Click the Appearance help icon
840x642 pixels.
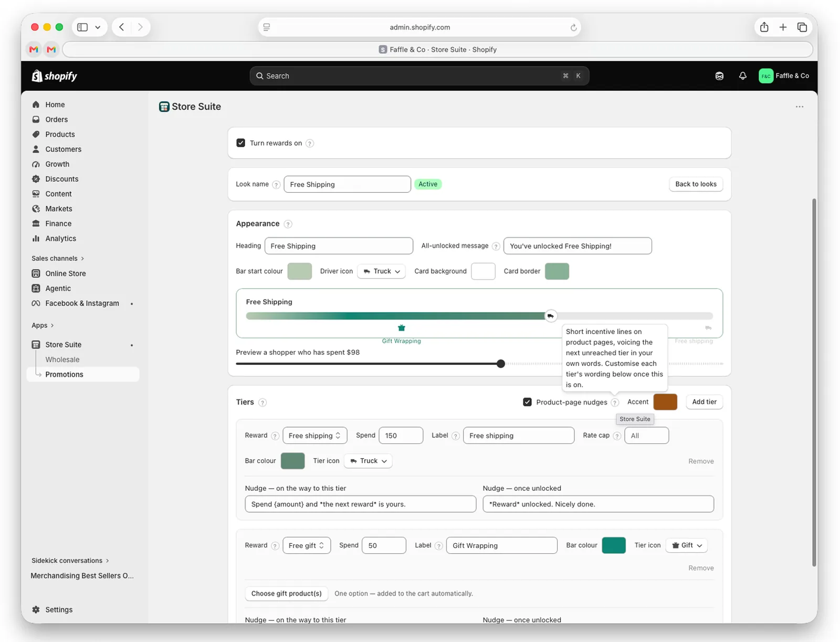[x=288, y=224]
